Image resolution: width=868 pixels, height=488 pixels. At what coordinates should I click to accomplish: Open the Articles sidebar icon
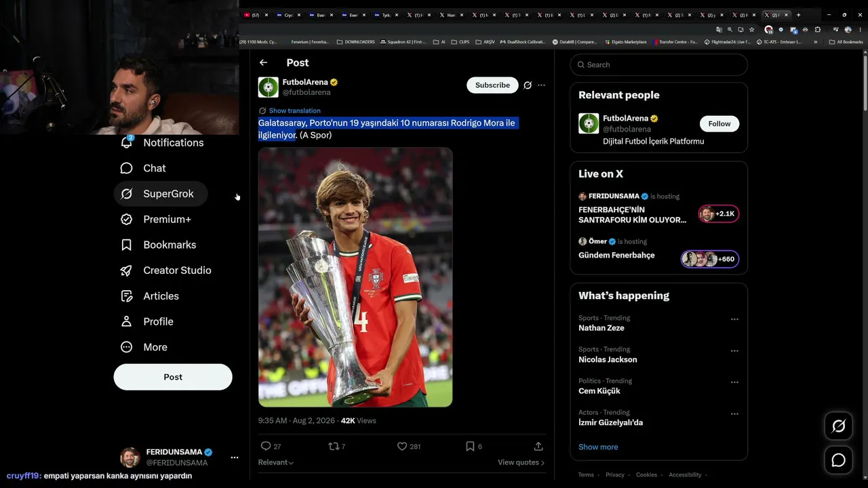click(126, 296)
